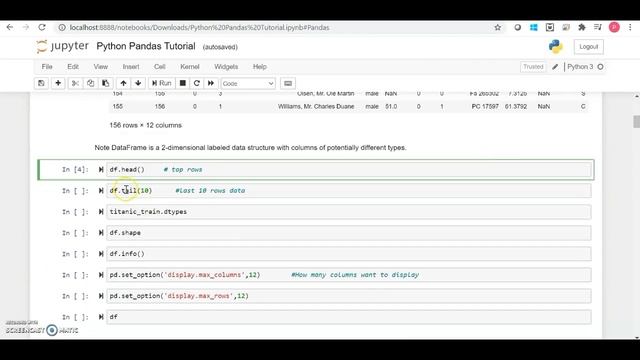640x360 pixels.
Task: Bookmark page with star icon
Action: [498, 27]
